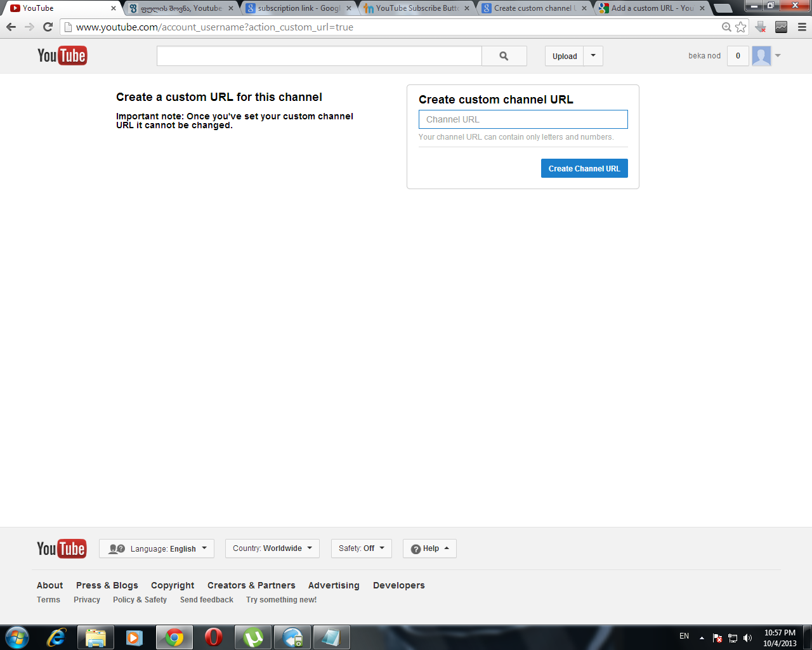Click the download arrow extension icon
The image size is (812, 650).
[x=761, y=27]
